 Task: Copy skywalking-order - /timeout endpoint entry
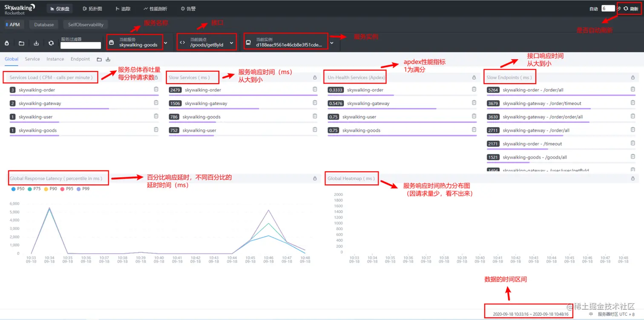[x=633, y=143]
